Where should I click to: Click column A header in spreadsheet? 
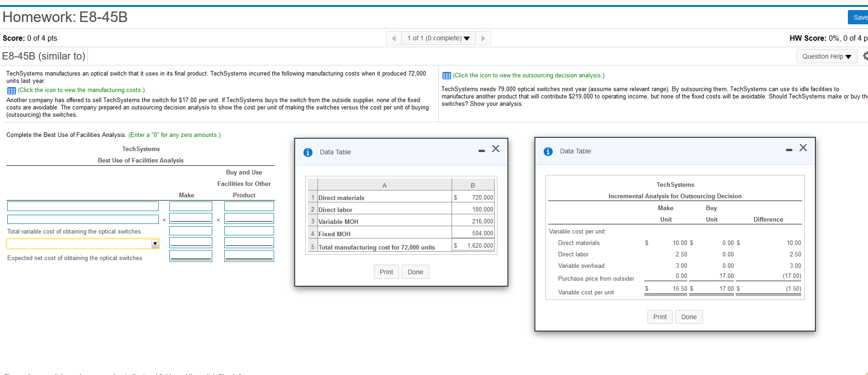(x=384, y=185)
